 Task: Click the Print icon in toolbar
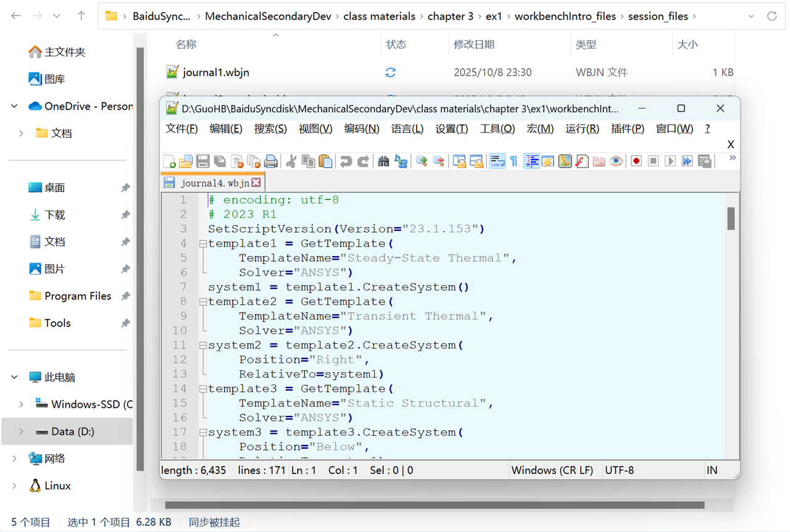pyautogui.click(x=270, y=162)
